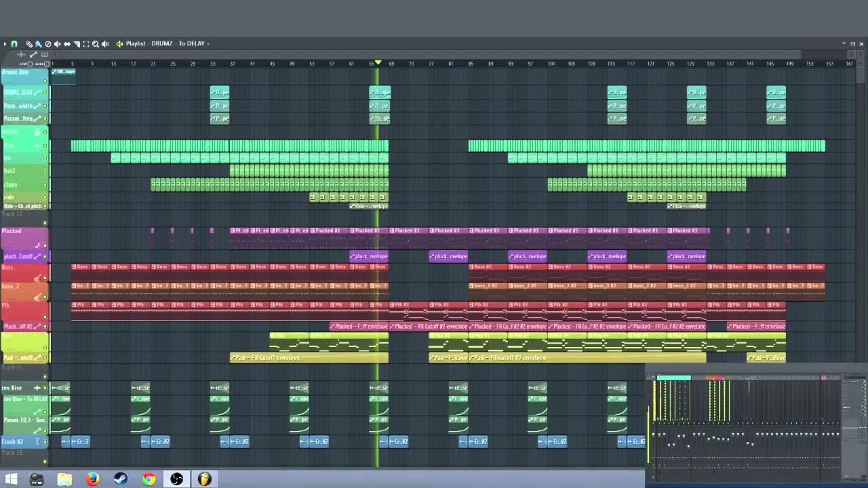Screen dimensions: 868x488
Task: Show pattern clips using the piano-keys icon
Action: coord(45,54)
